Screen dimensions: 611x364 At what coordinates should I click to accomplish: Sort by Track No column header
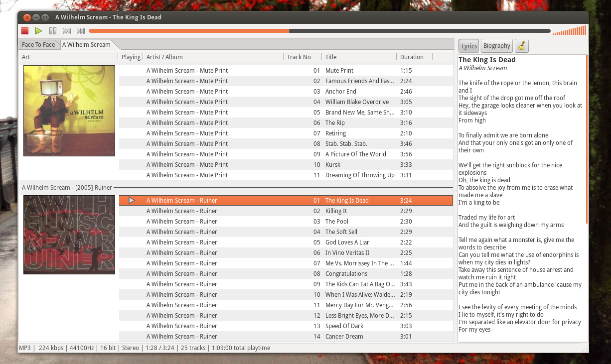pyautogui.click(x=303, y=57)
